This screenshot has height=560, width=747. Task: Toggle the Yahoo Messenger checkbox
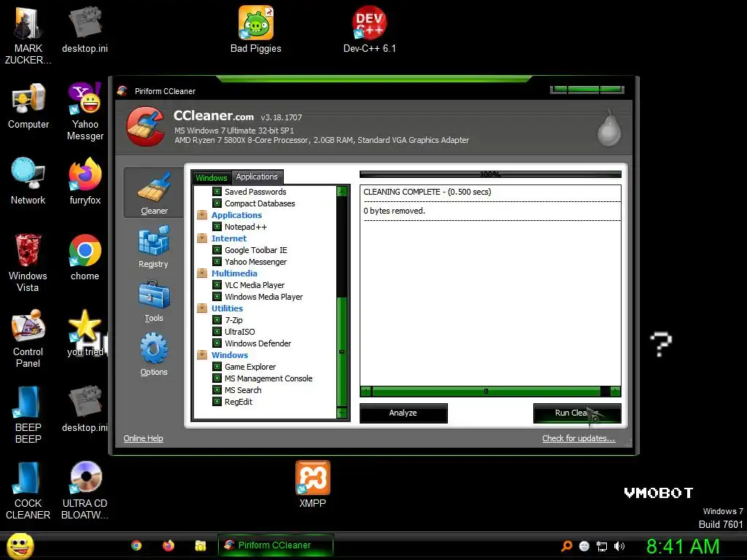click(217, 262)
